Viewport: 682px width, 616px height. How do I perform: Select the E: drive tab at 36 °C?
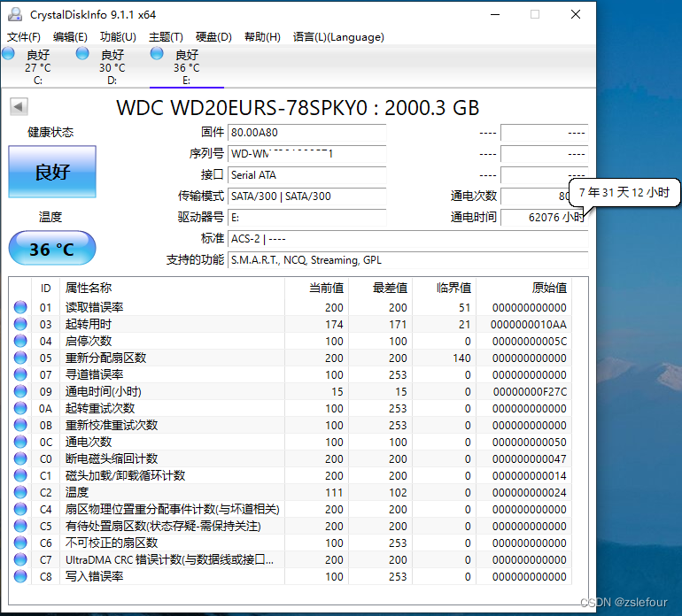tap(187, 67)
